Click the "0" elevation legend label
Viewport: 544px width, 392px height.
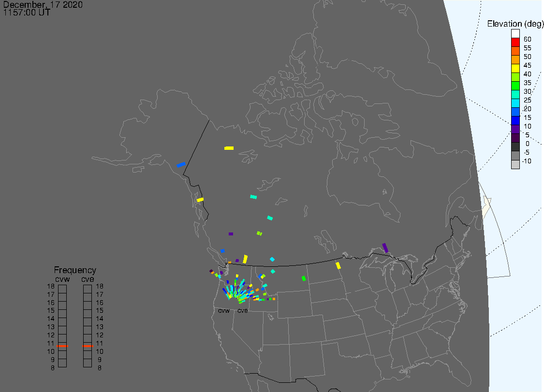click(x=528, y=144)
